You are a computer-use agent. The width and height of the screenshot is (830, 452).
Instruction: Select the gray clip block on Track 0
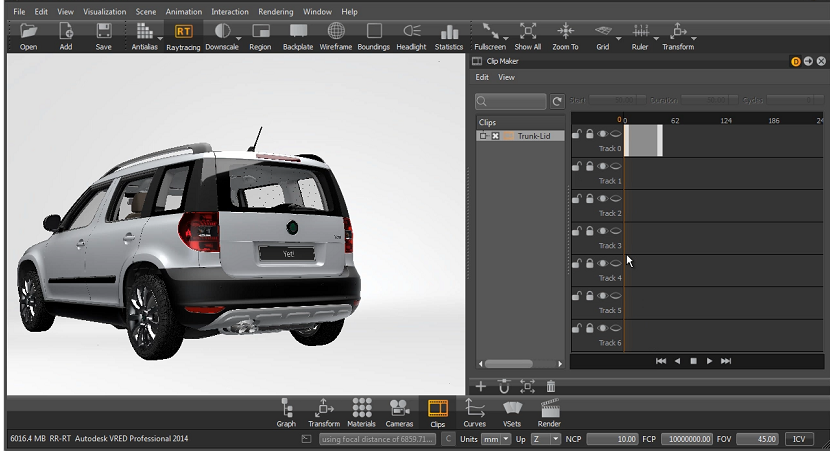tap(643, 140)
